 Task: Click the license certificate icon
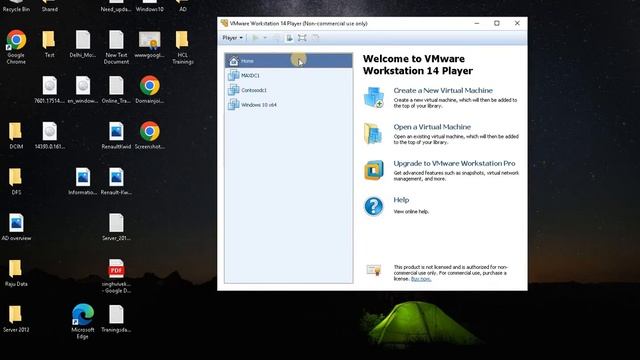tap(373, 270)
